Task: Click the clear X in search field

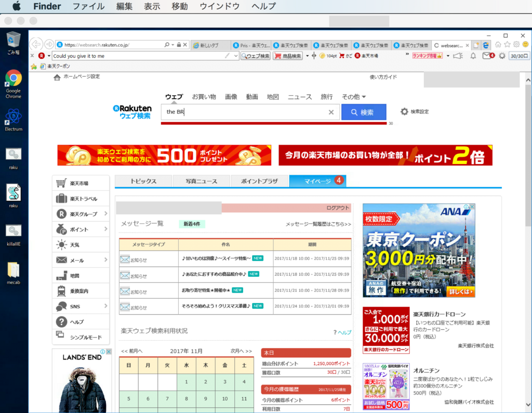Action: (x=331, y=112)
